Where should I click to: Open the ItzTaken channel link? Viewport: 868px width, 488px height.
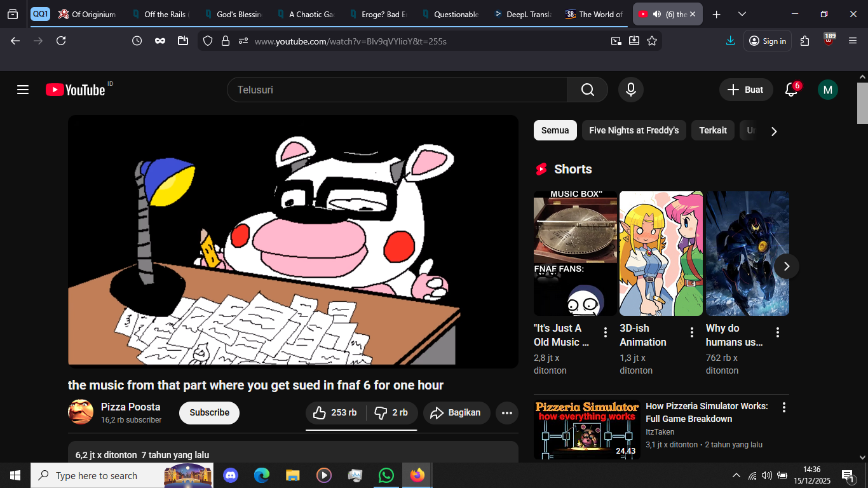(x=660, y=432)
